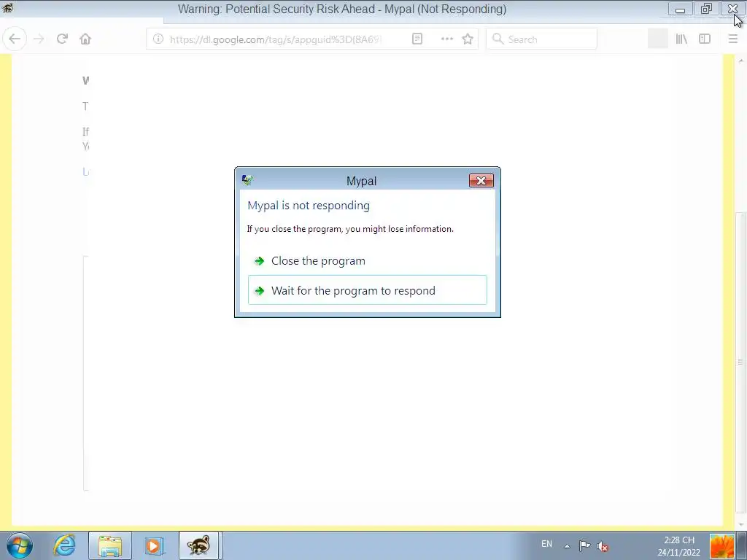Toggle reader view icon in address bar
747x560 pixels.
pos(417,39)
